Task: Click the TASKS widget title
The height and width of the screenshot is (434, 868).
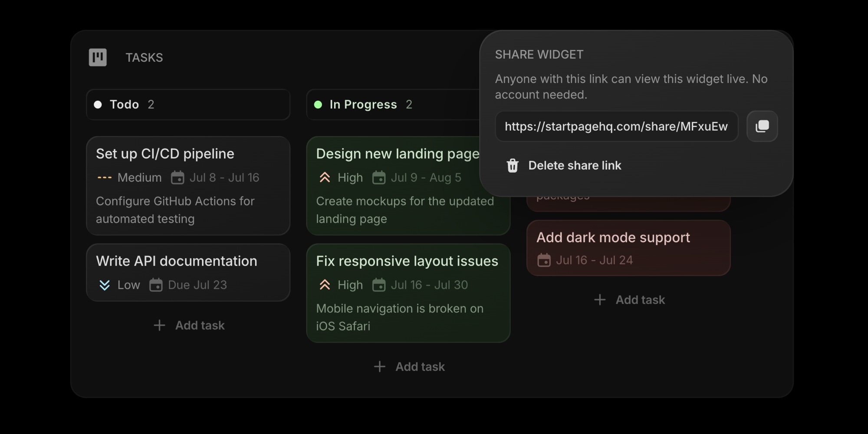Action: (144, 57)
